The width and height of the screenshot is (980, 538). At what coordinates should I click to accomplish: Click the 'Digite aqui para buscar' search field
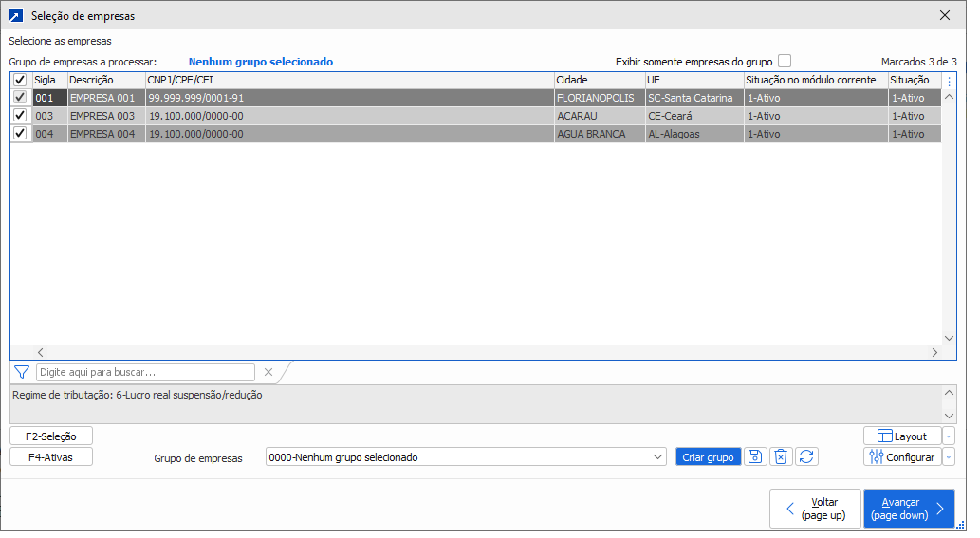tap(145, 372)
